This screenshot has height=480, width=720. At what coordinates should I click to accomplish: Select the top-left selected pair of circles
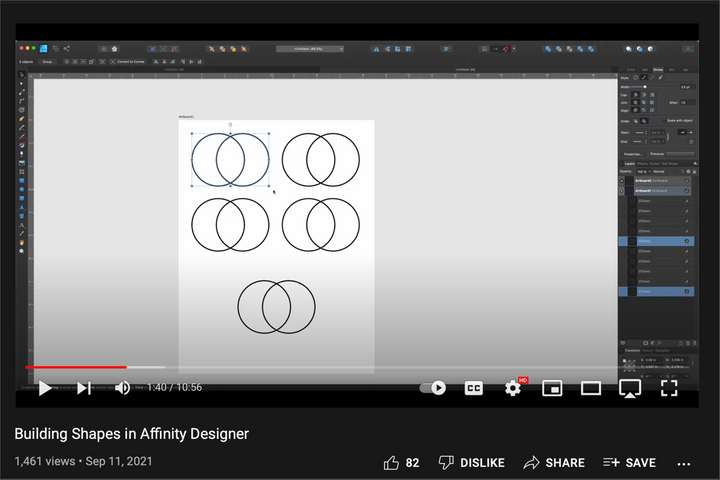230,159
